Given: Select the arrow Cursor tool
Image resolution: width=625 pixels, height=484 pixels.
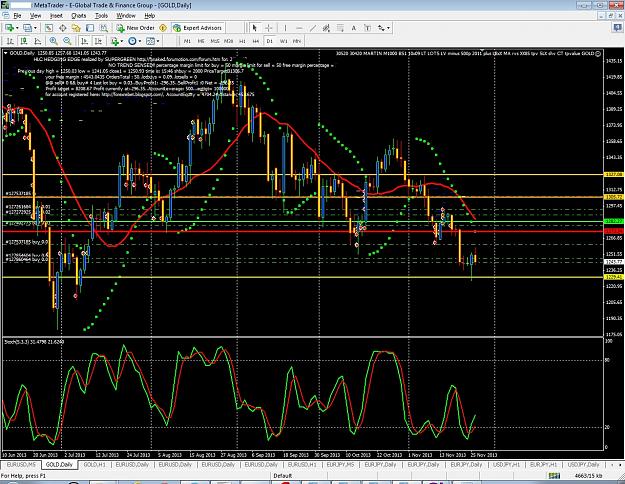Looking at the screenshot, I should coord(255,28).
